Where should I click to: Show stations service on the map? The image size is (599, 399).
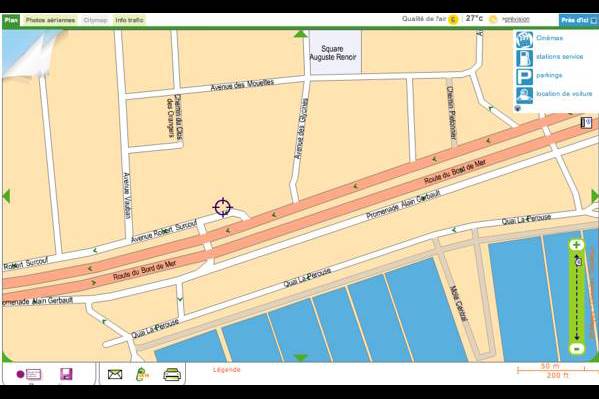point(559,57)
